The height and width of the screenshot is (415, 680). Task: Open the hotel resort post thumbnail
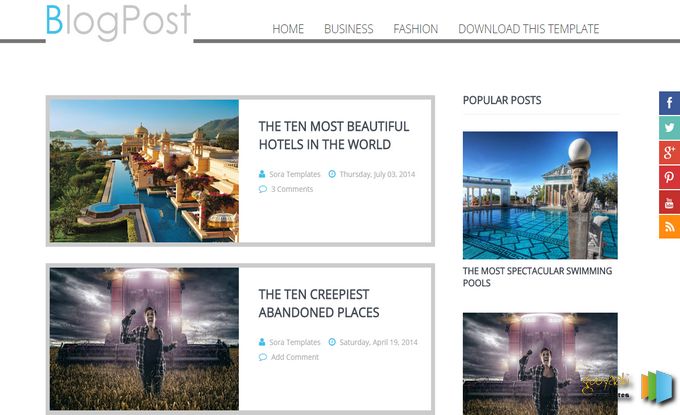coord(144,171)
